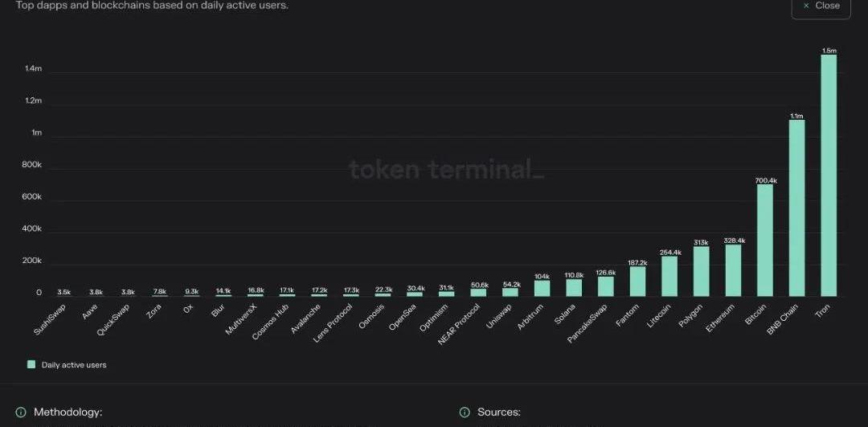
Task: Click the Bitcoin bar showing 700.4k
Action: pyautogui.click(x=765, y=240)
